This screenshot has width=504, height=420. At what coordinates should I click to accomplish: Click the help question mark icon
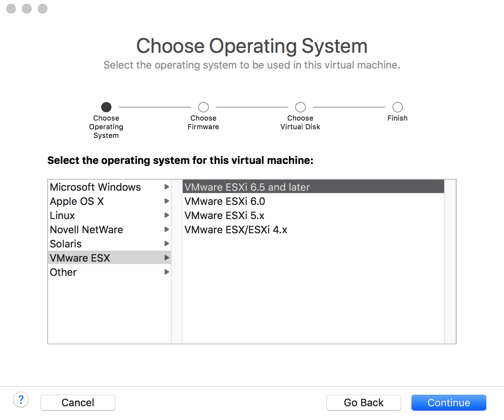[21, 400]
